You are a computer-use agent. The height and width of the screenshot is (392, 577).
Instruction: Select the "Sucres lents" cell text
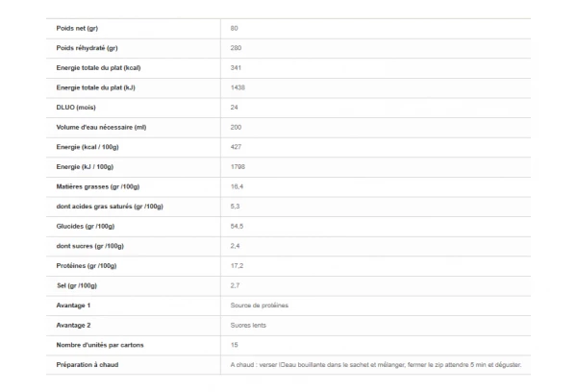click(x=250, y=325)
